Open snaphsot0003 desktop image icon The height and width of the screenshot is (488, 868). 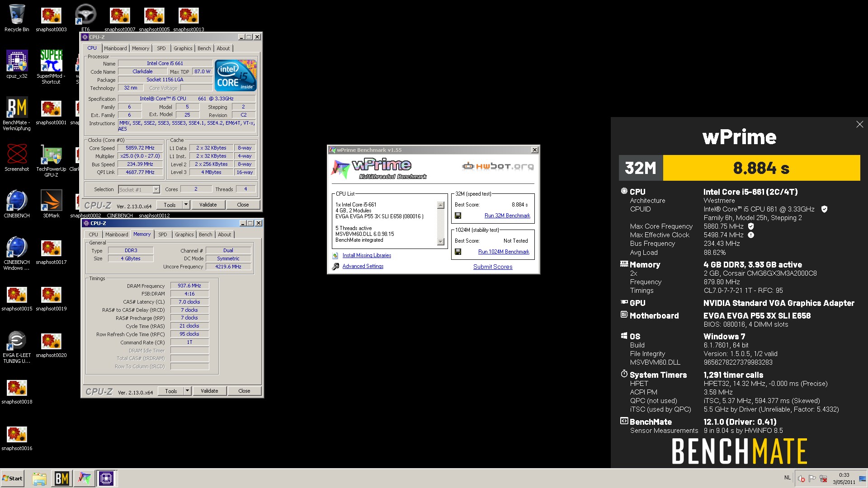coord(51,18)
